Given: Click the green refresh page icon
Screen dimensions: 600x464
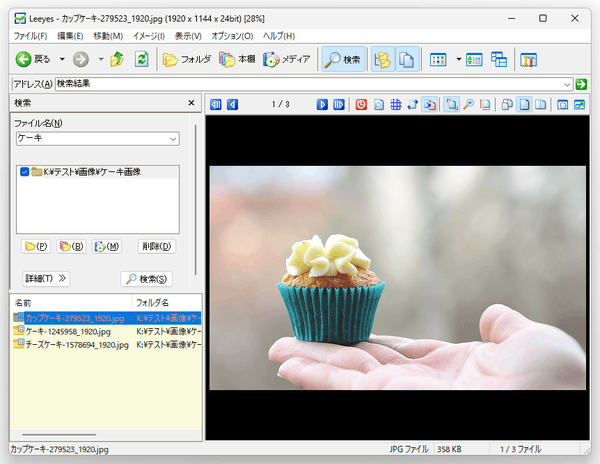Looking at the screenshot, I should [x=141, y=59].
